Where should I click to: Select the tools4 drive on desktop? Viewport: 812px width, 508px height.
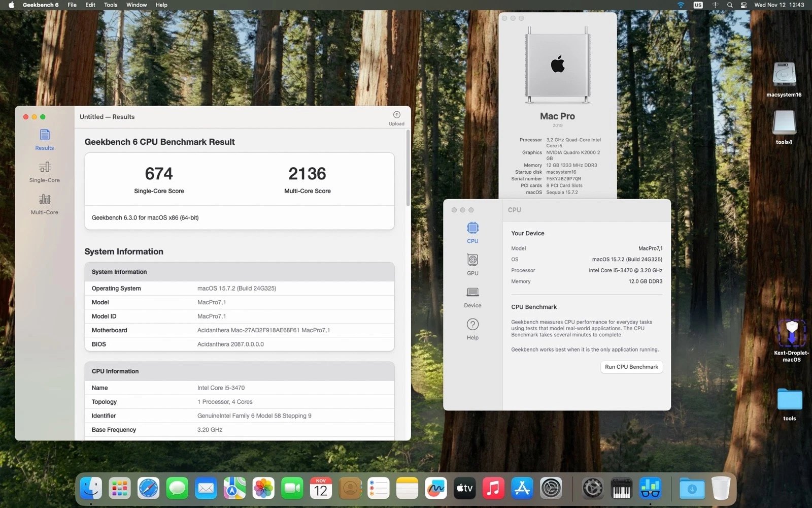(x=784, y=127)
